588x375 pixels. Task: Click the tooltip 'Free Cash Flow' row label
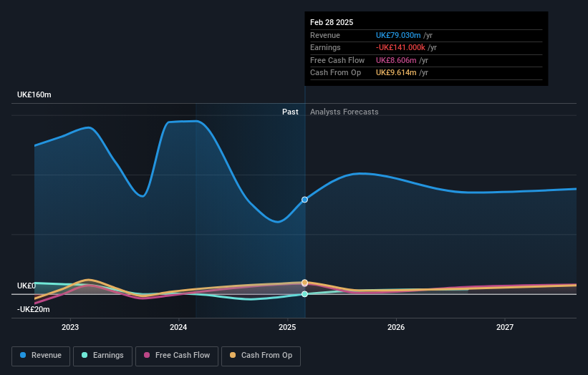[x=337, y=60]
